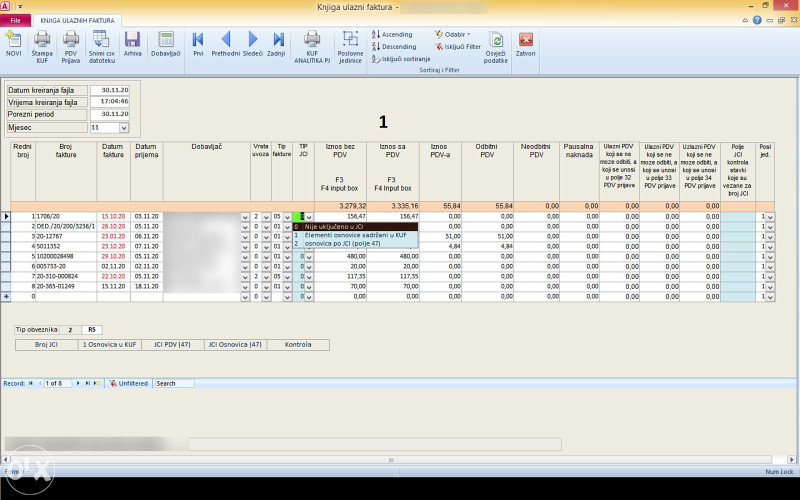The width and height of the screenshot is (800, 500).
Task: Select option 'Nije uključeno u JCI'
Action: [356, 227]
